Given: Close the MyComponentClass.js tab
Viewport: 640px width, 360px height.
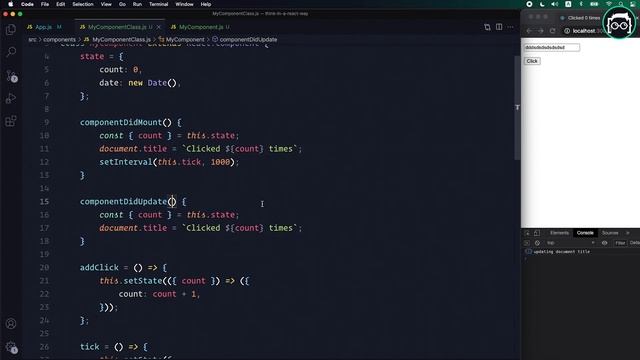Looking at the screenshot, I should click(159, 27).
